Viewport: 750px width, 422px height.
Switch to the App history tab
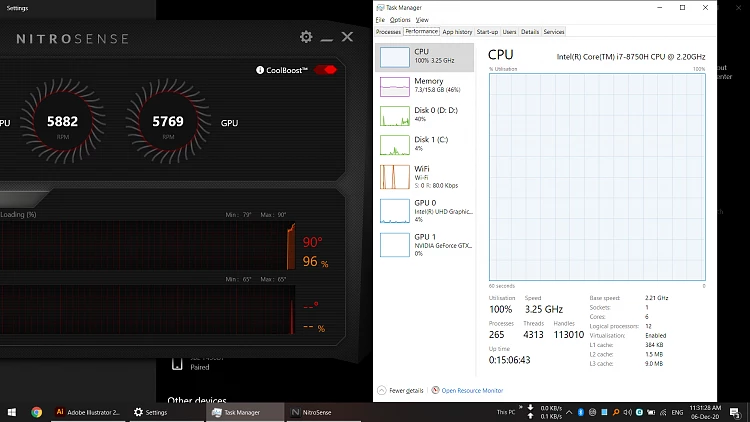click(457, 32)
